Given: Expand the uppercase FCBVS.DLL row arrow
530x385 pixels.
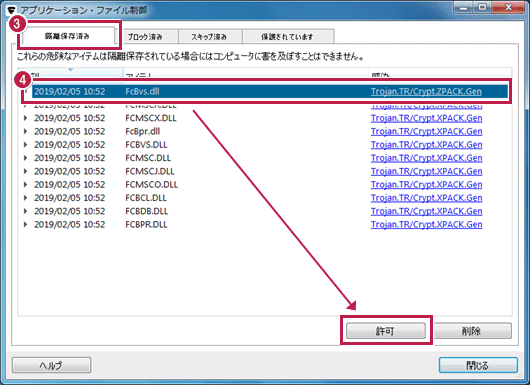Looking at the screenshot, I should [25, 145].
